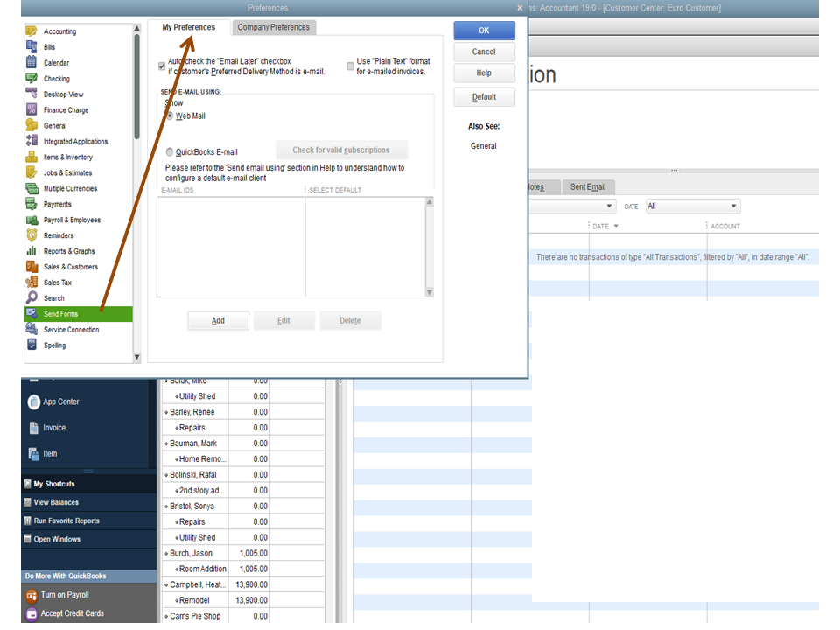Expand the Burch, Jason customer row
This screenshot has height=630, width=840.
[166, 554]
